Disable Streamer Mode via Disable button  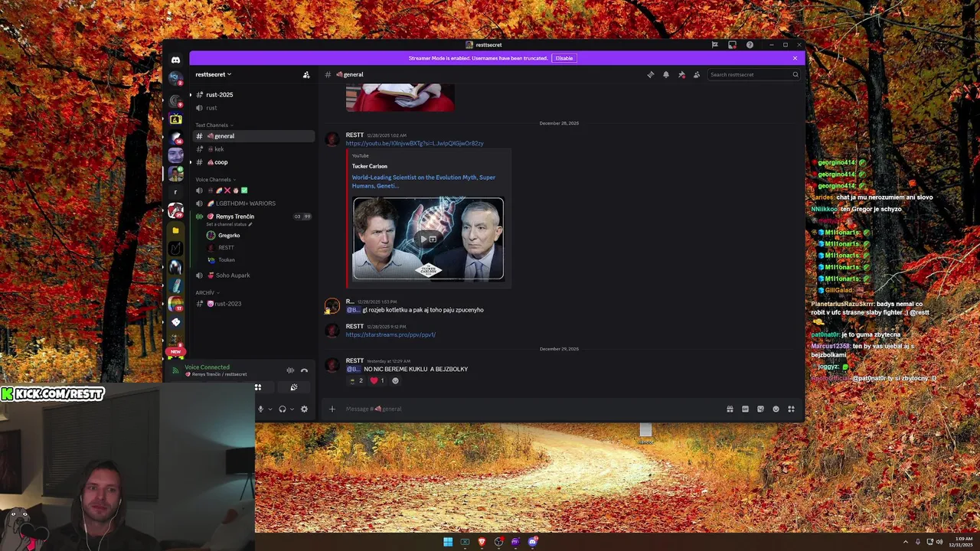click(564, 58)
